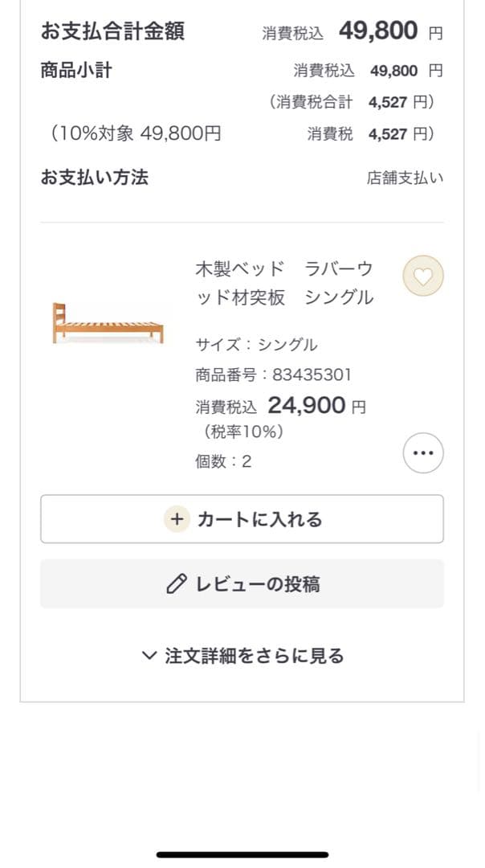Click the plus icon inside カートに入れる
This screenshot has width=485, height=868.
[177, 519]
